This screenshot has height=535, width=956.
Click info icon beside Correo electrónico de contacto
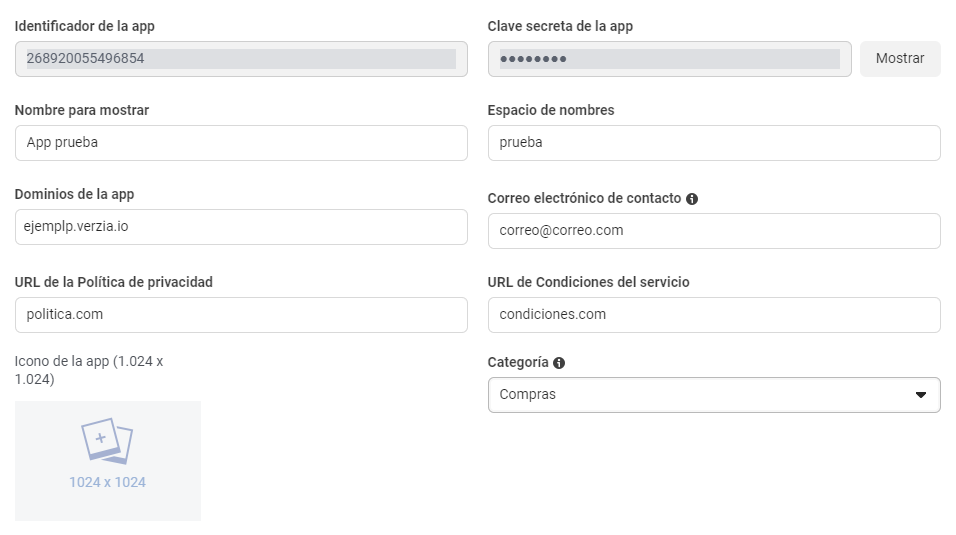[x=692, y=199]
